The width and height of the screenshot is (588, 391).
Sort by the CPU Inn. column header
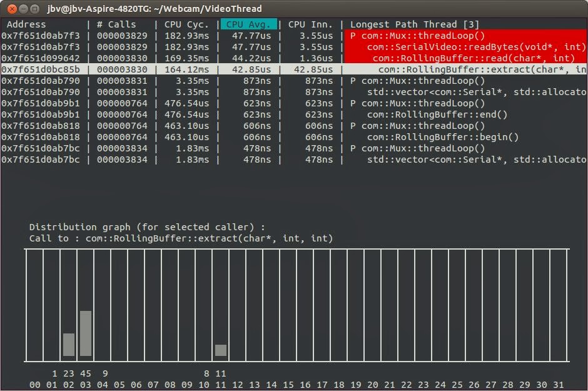tap(308, 24)
